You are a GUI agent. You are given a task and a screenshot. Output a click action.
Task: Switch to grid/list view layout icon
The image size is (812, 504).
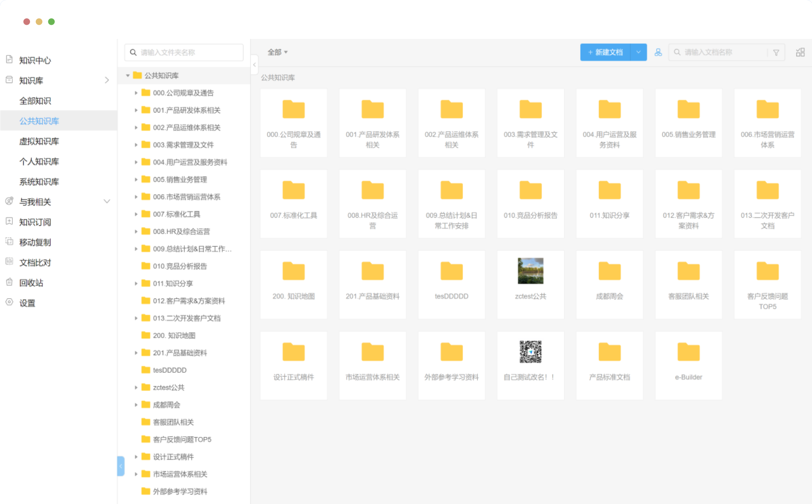pyautogui.click(x=800, y=52)
